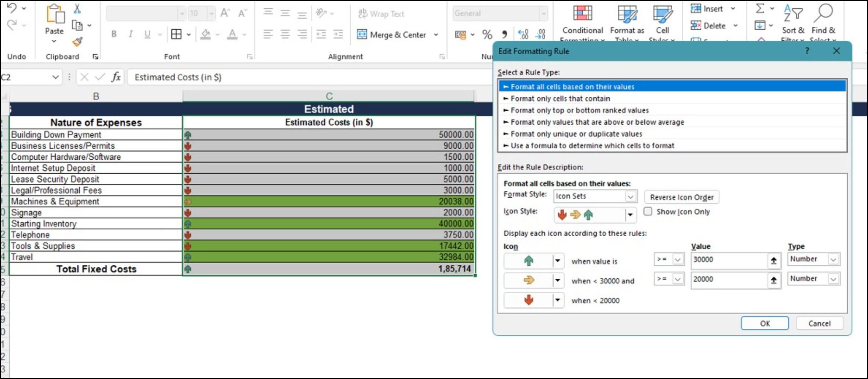Click the value field containing 30000
Viewport: 868px width, 379px height.
tap(729, 260)
